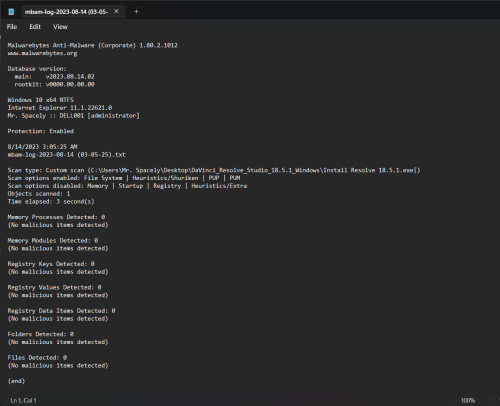Click the Windows 10 x64 NTFS line
The height and width of the screenshot is (406, 500).
41,100
